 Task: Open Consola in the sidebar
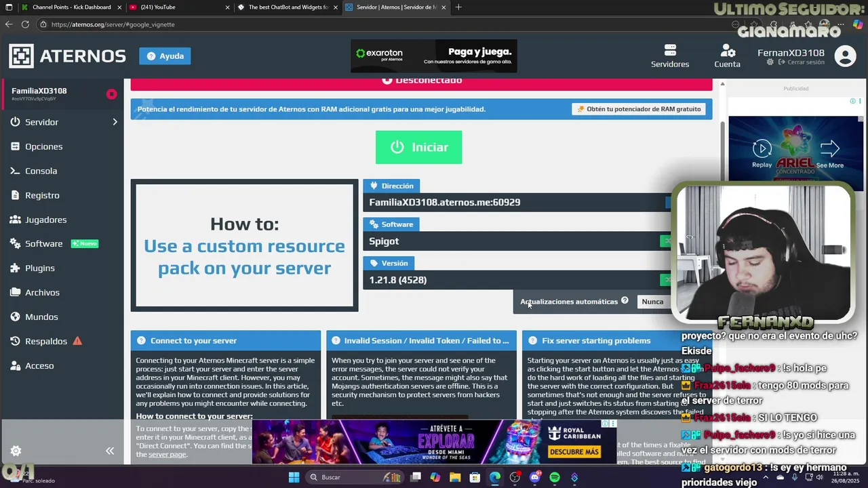point(41,171)
